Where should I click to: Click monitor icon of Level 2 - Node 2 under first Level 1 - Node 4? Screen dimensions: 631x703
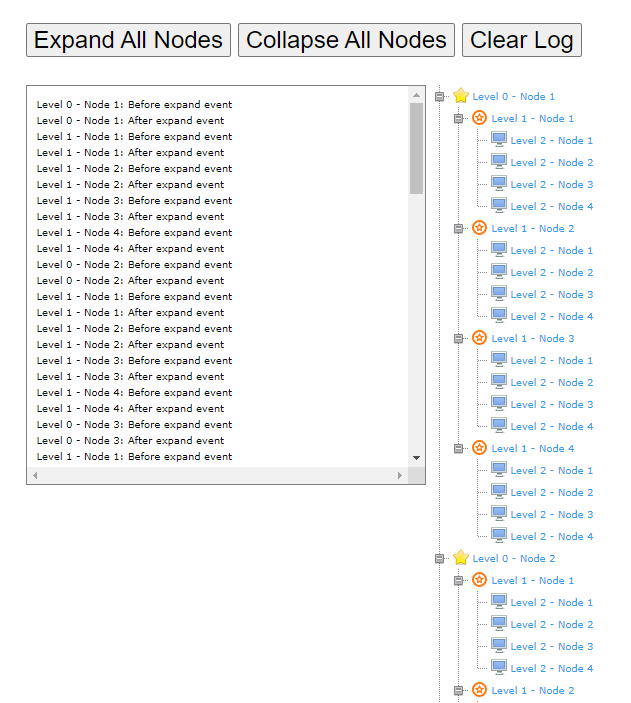(x=499, y=491)
